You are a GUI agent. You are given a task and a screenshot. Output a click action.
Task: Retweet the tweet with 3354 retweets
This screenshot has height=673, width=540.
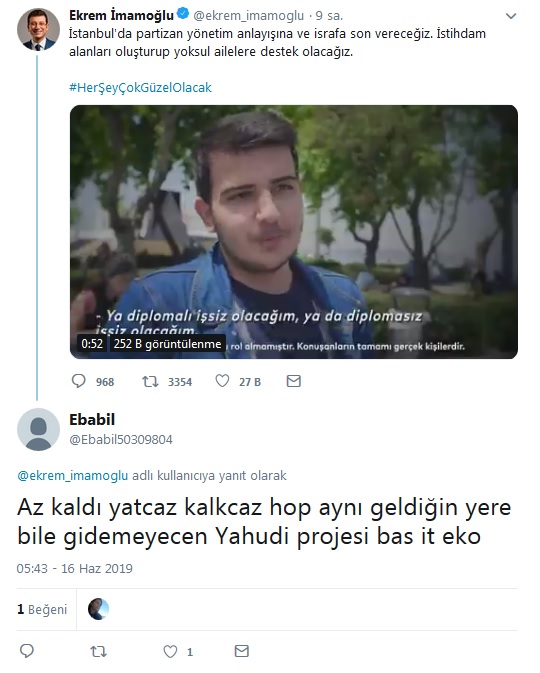pyautogui.click(x=150, y=381)
